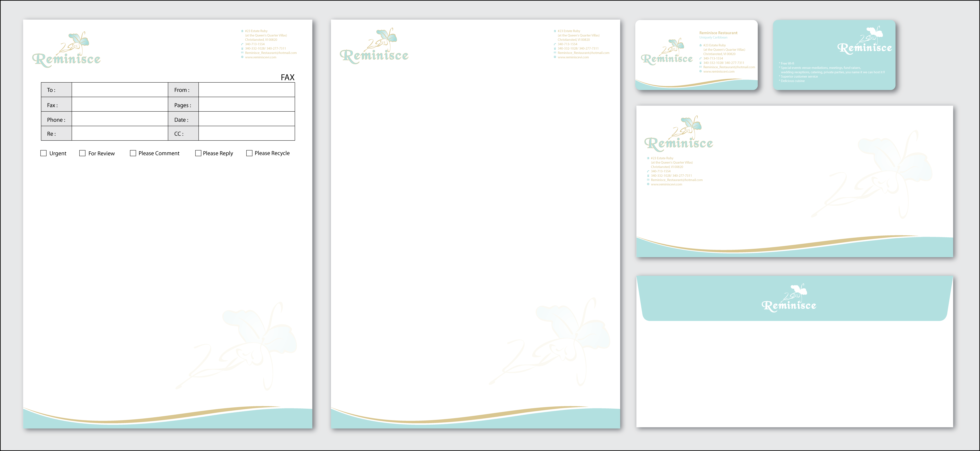Screen dimensions: 980x451
Task: Click the empty From field in the fax table
Action: click(x=246, y=90)
